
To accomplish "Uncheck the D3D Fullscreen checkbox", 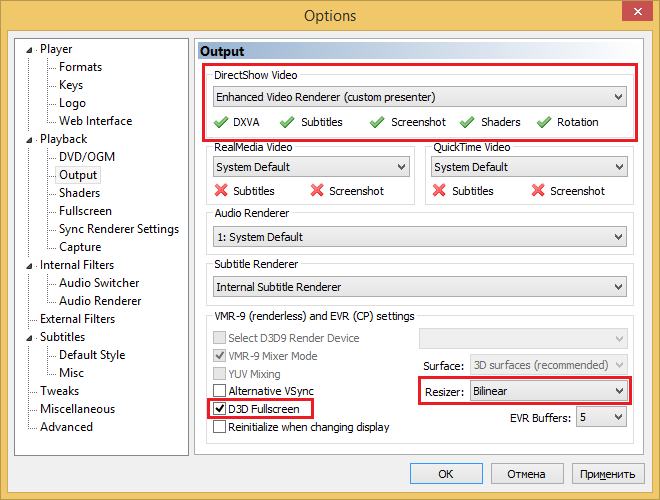I will pyautogui.click(x=220, y=409).
